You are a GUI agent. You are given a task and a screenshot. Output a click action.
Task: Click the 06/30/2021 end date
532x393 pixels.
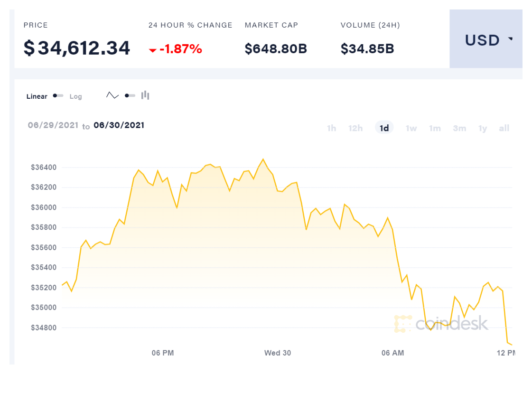[x=119, y=125]
